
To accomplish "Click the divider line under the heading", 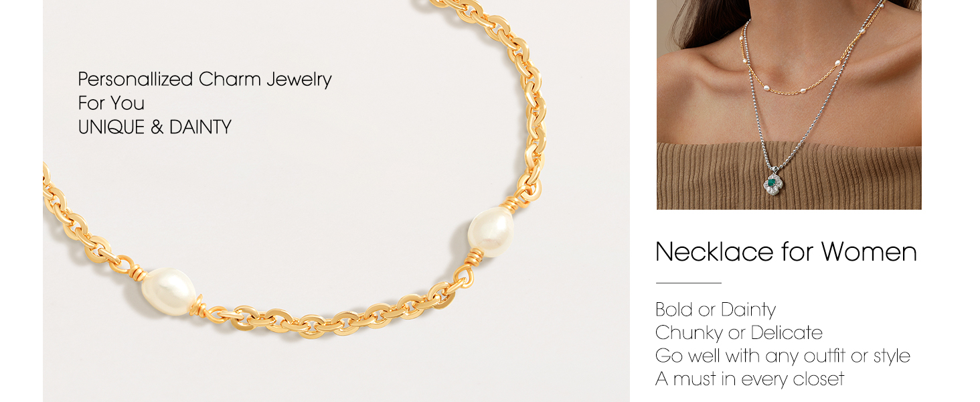I will point(689,283).
